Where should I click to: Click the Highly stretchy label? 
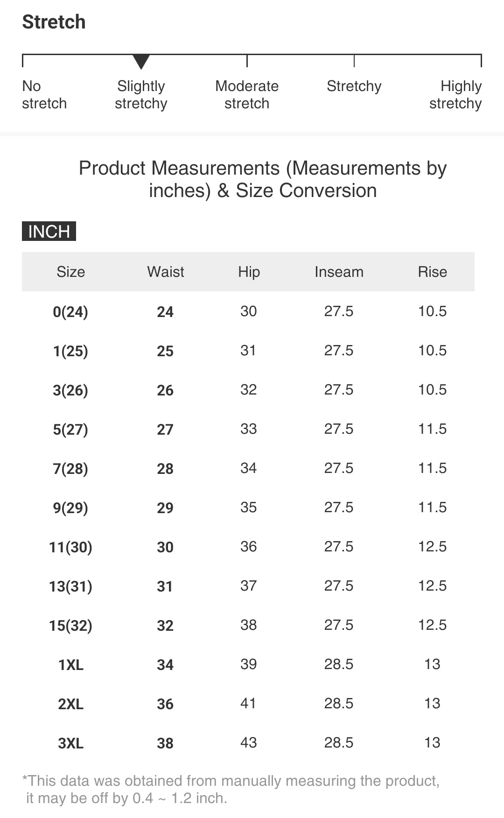[x=455, y=94]
